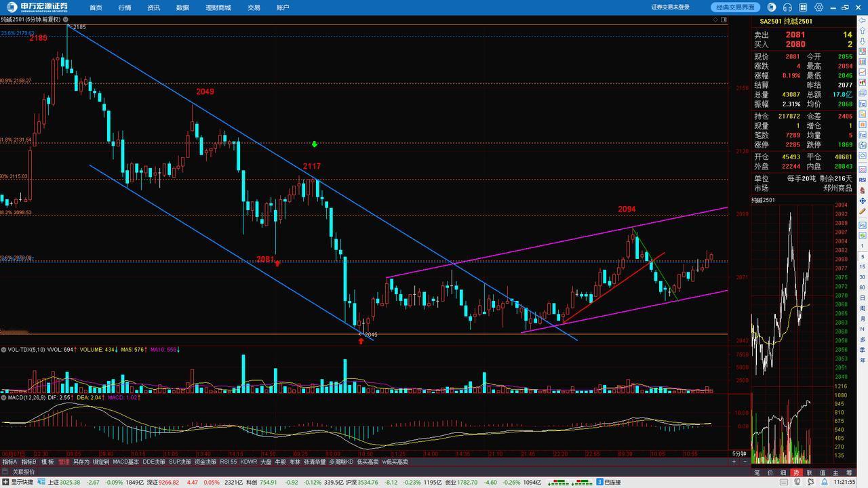Image resolution: width=868 pixels, height=488 pixels.
Task: Open the 账户 menu
Action: tap(283, 7)
